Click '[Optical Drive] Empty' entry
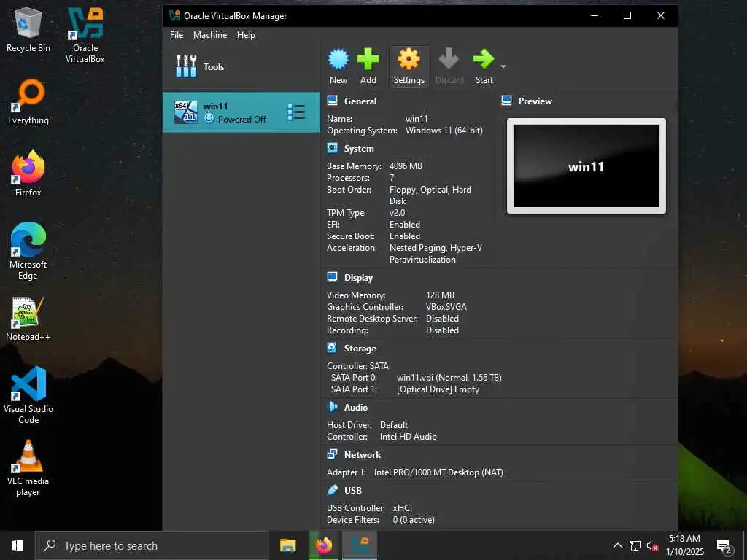This screenshot has width=747, height=560. (438, 389)
